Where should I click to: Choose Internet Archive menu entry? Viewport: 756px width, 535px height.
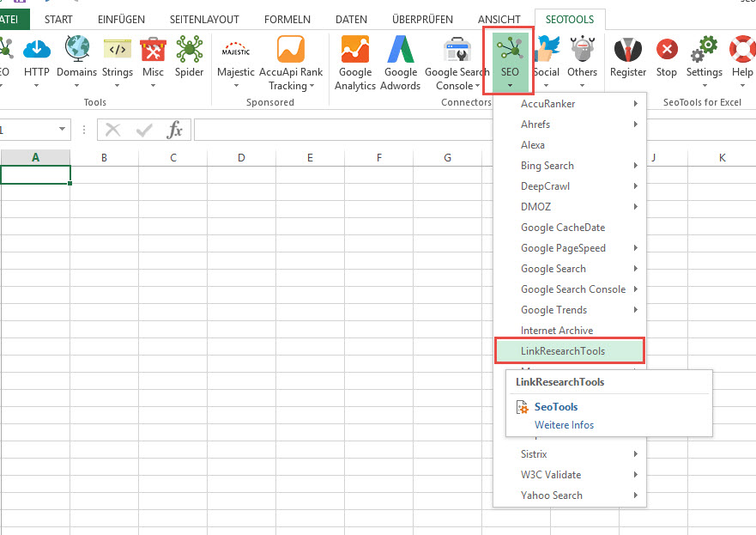click(571, 331)
